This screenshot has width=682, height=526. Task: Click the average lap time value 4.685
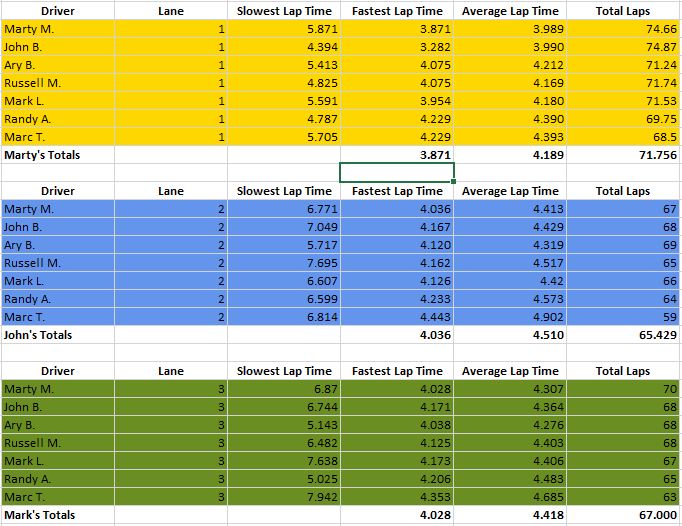[510, 497]
